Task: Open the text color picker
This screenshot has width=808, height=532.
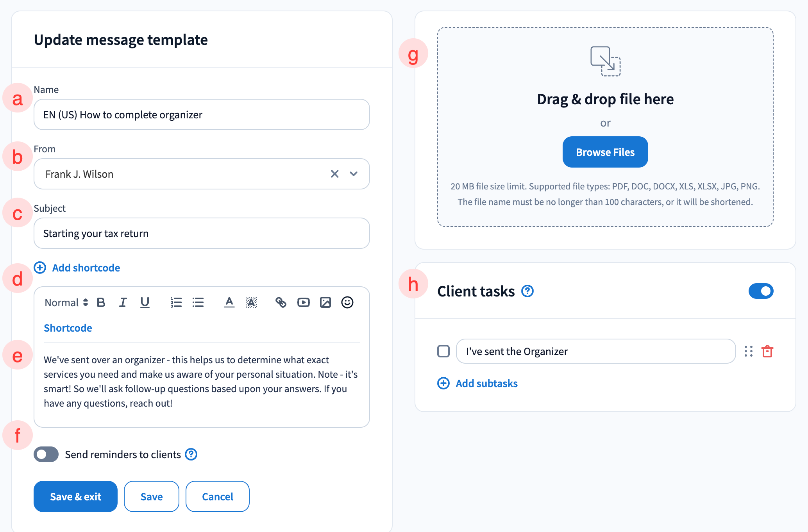Action: (x=229, y=302)
